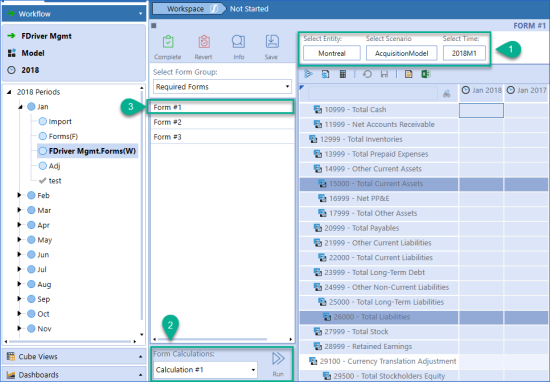
Task: Click the AcquisitionModel scenario button
Action: [402, 53]
